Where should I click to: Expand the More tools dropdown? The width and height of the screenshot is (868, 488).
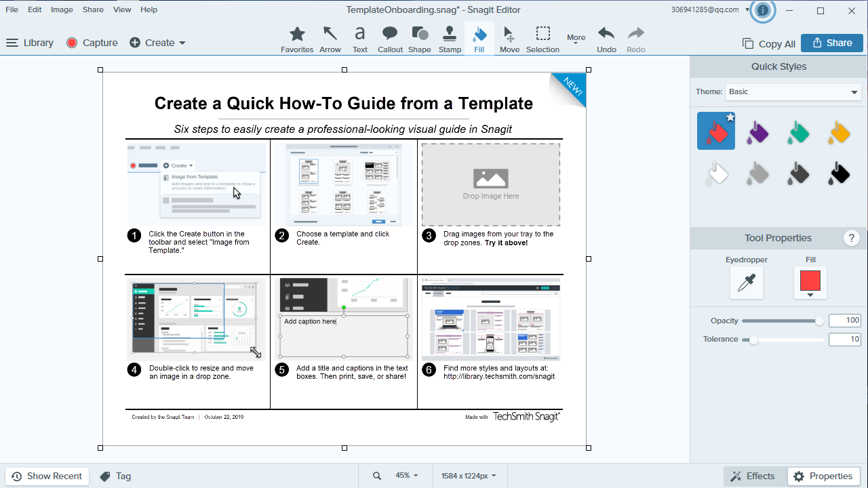coord(576,39)
